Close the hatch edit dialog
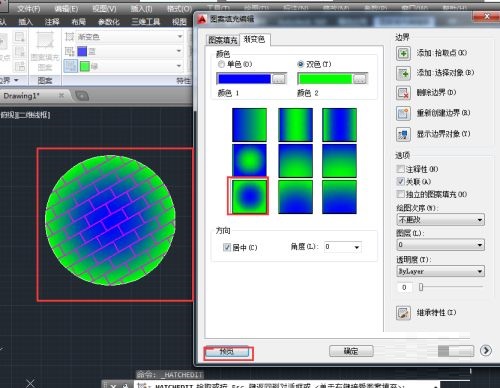Image resolution: width=500 pixels, height=388 pixels. click(487, 16)
